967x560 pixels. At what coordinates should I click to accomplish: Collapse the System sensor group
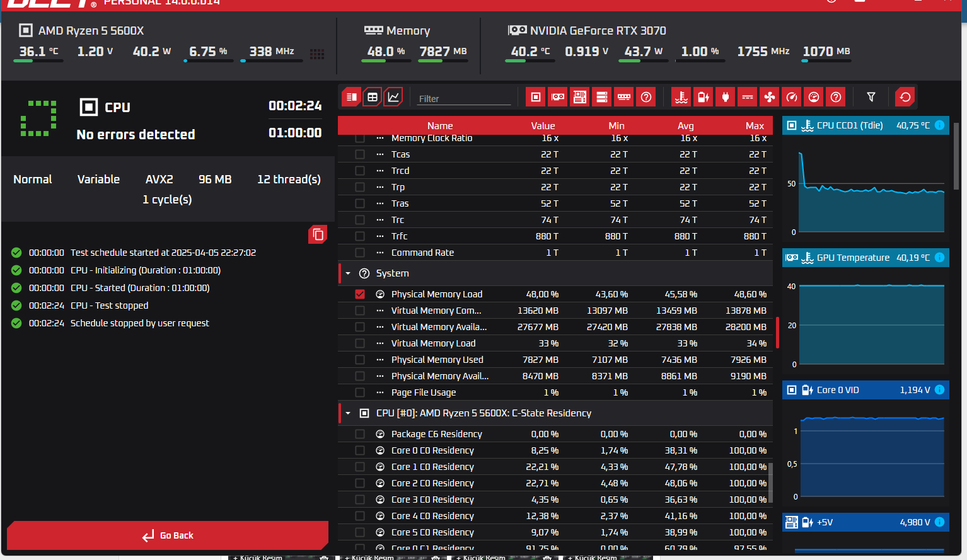click(x=348, y=273)
